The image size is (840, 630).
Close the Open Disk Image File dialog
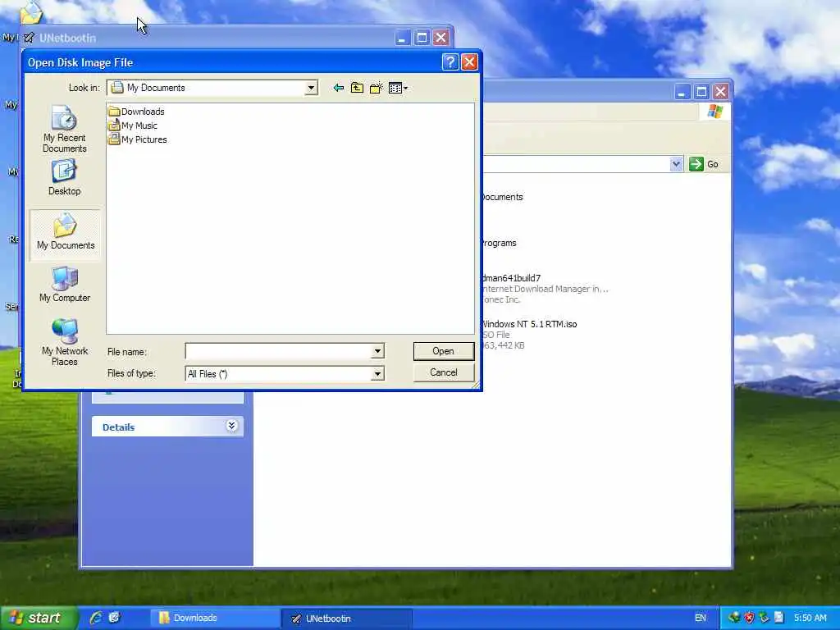[x=469, y=62]
